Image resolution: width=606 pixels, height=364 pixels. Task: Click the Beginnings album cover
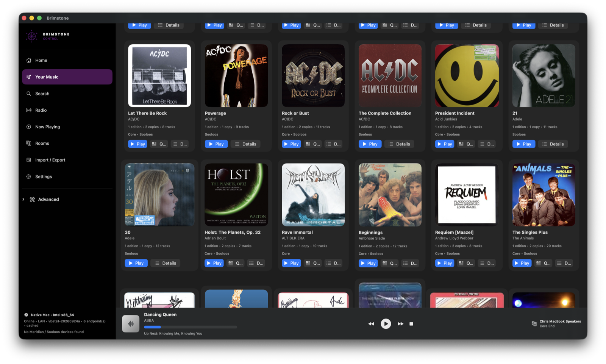[x=390, y=195]
